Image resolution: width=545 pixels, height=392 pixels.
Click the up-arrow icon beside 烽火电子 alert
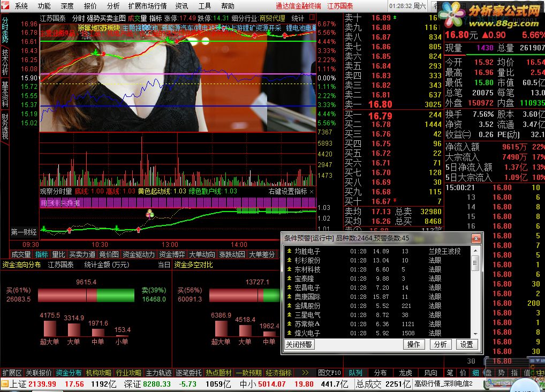tap(289, 333)
